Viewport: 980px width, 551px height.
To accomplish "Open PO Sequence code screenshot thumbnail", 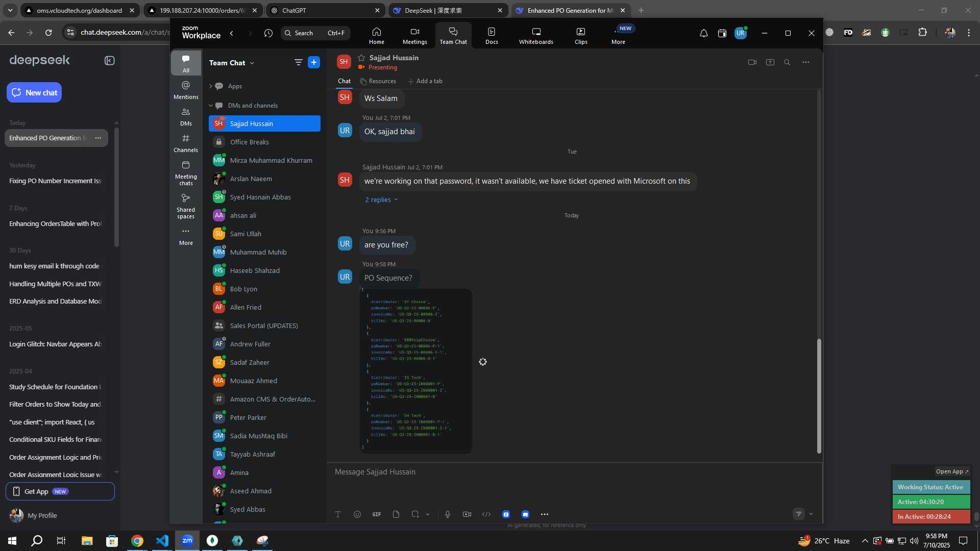I will coord(416,370).
